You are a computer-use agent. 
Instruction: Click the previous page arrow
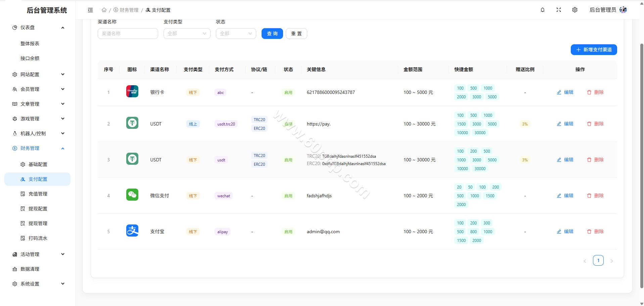pyautogui.click(x=585, y=261)
